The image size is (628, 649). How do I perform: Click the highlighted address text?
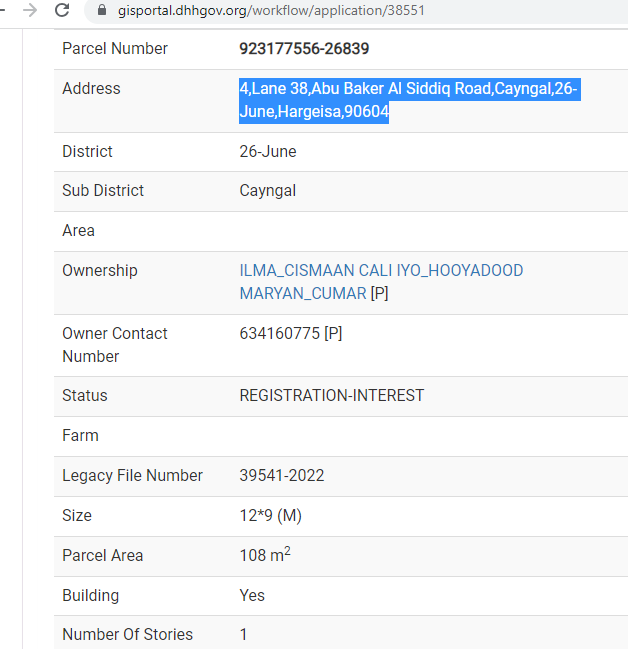(x=409, y=100)
